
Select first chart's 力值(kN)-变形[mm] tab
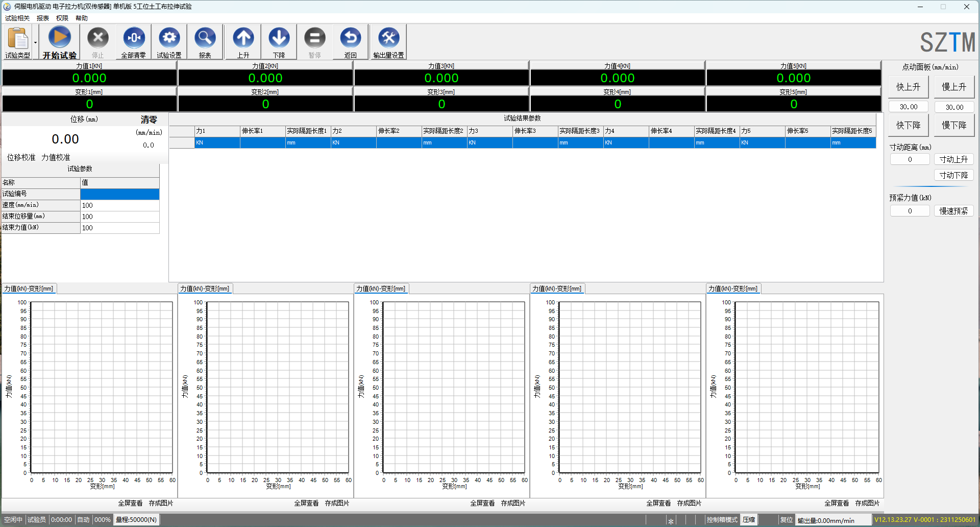tap(29, 289)
